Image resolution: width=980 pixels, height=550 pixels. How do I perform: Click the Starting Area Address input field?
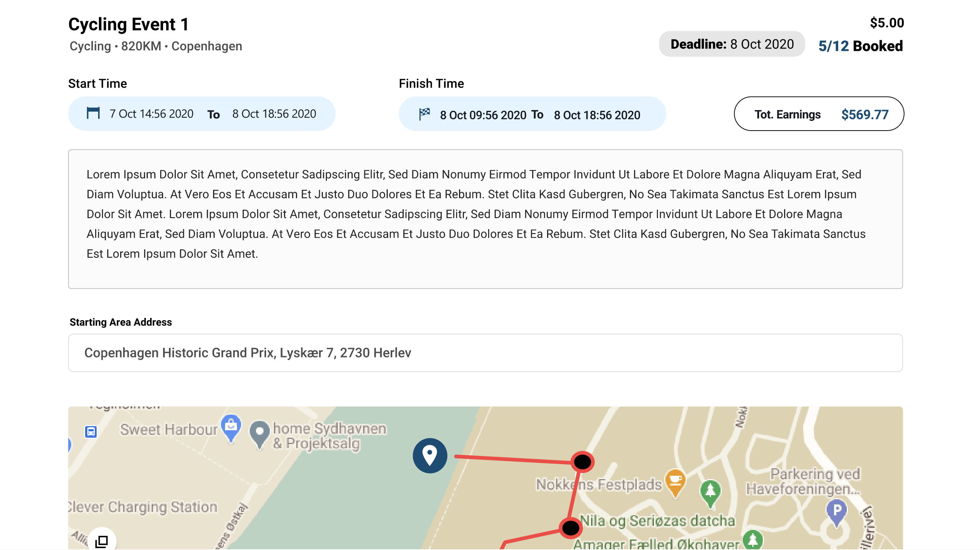click(x=485, y=353)
